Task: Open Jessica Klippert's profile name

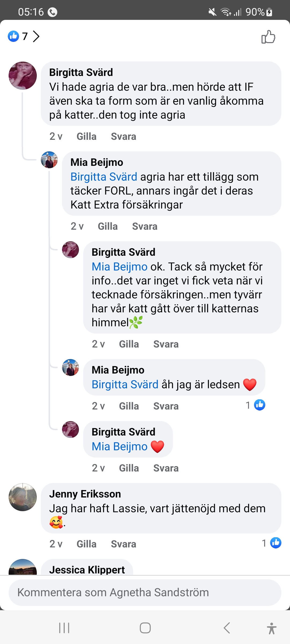Action: click(x=87, y=570)
